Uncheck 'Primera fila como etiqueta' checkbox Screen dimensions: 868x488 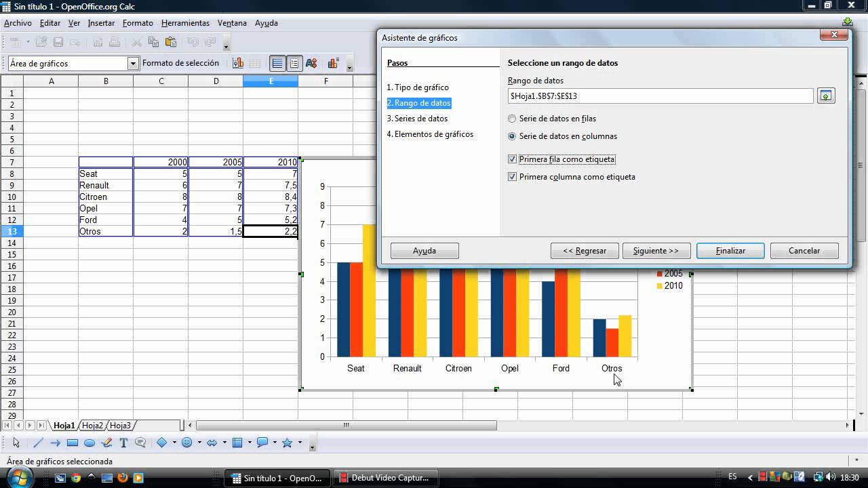coord(512,159)
